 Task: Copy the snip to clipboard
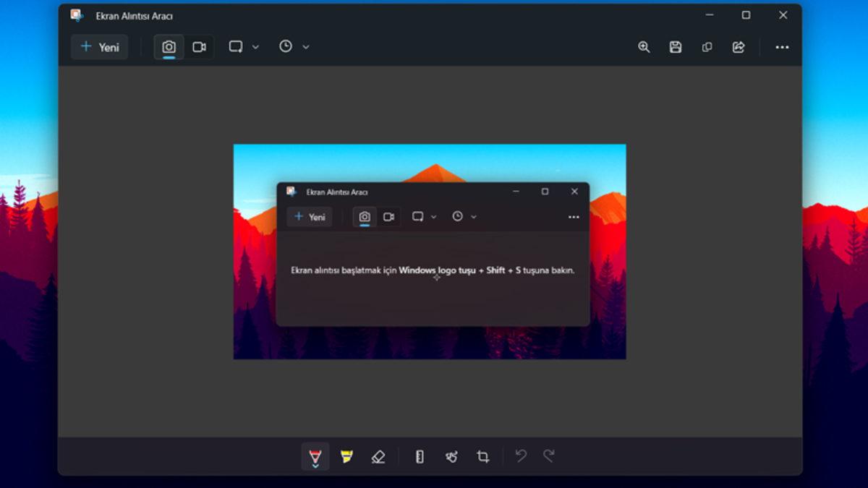[707, 46]
